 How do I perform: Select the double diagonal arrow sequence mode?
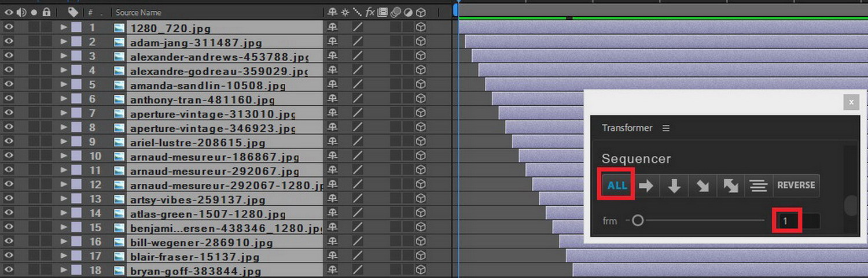(x=730, y=186)
